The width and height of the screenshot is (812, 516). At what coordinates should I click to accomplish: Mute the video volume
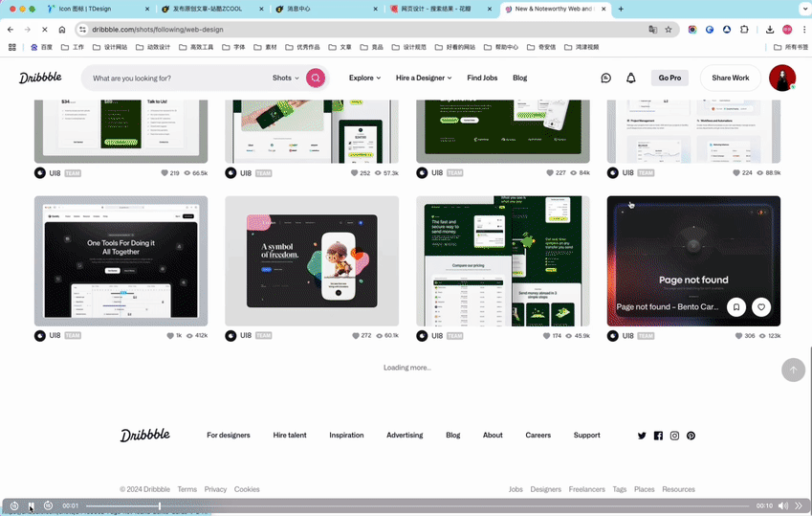point(783,505)
